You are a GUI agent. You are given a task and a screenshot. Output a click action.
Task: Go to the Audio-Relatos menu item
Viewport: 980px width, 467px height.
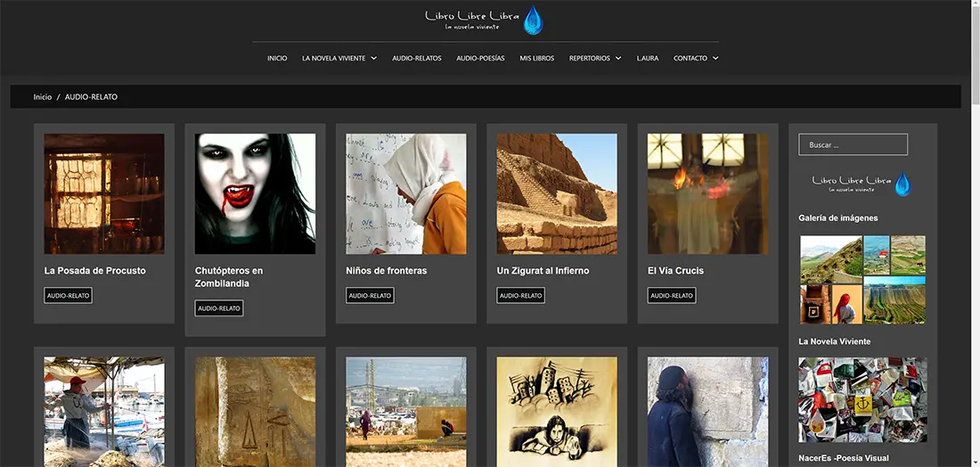416,59
